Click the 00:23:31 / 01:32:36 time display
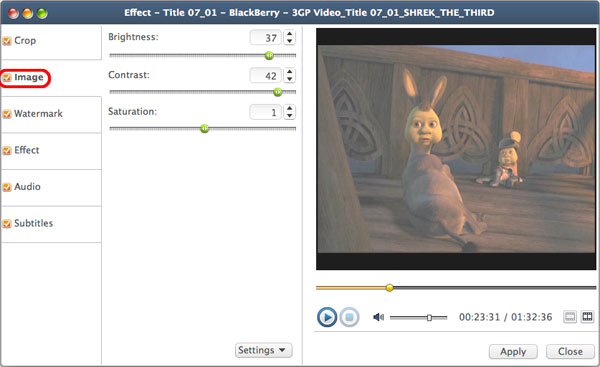This screenshot has height=367, width=600. pos(505,317)
